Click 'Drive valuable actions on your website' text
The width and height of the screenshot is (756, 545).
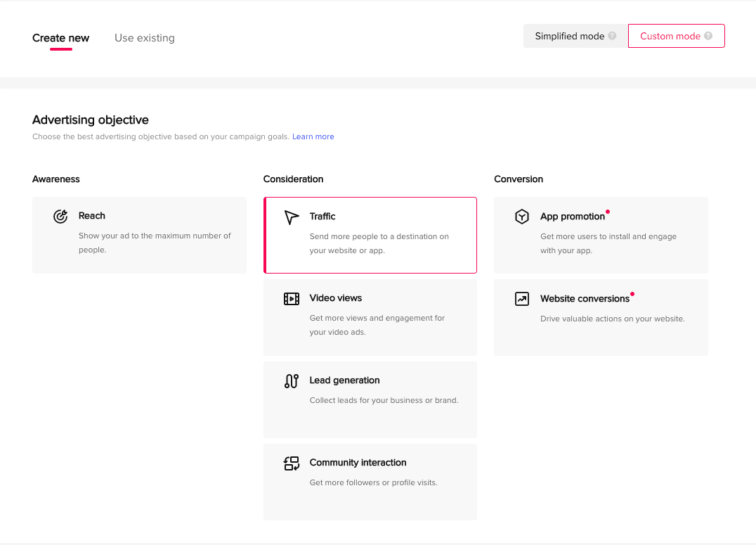[613, 319]
